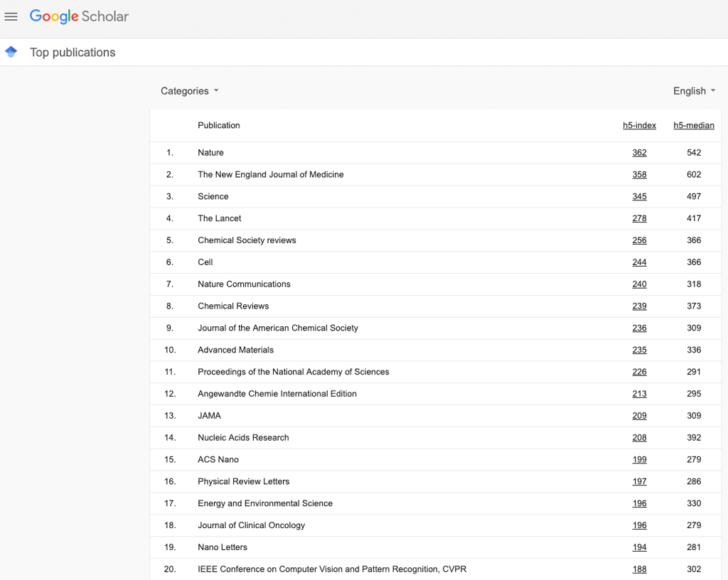This screenshot has width=728, height=580.
Task: Click The Lancet's h5-median value 417
Action: pos(694,218)
